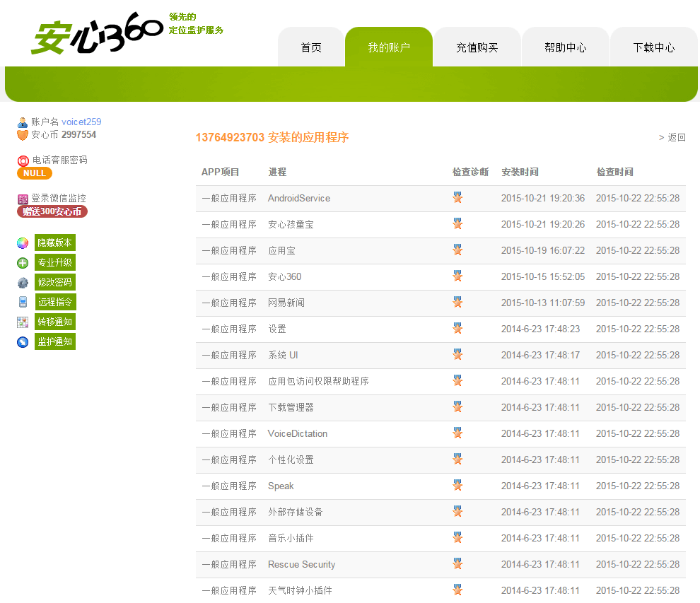Click the shield icon beside 安心币

[x=23, y=135]
